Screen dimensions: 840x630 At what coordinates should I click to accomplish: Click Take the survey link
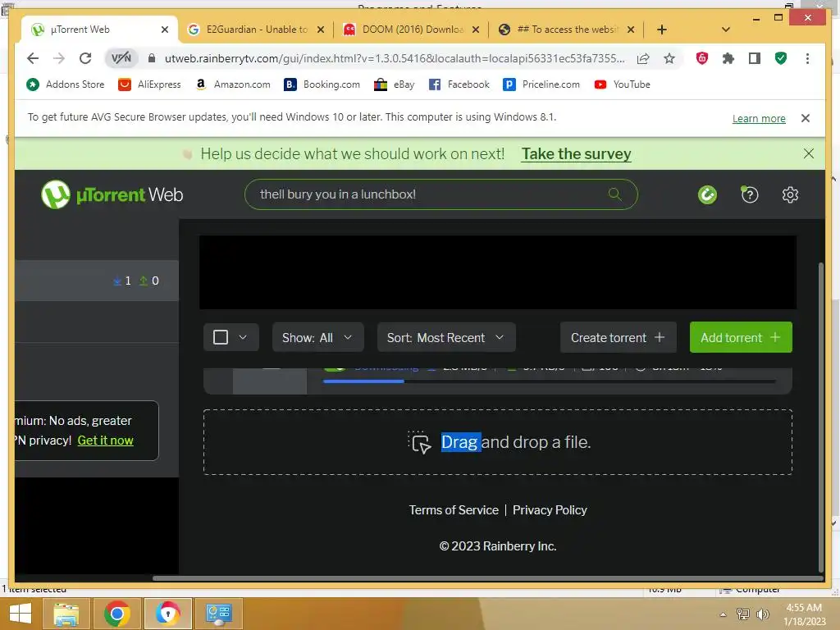click(x=577, y=153)
